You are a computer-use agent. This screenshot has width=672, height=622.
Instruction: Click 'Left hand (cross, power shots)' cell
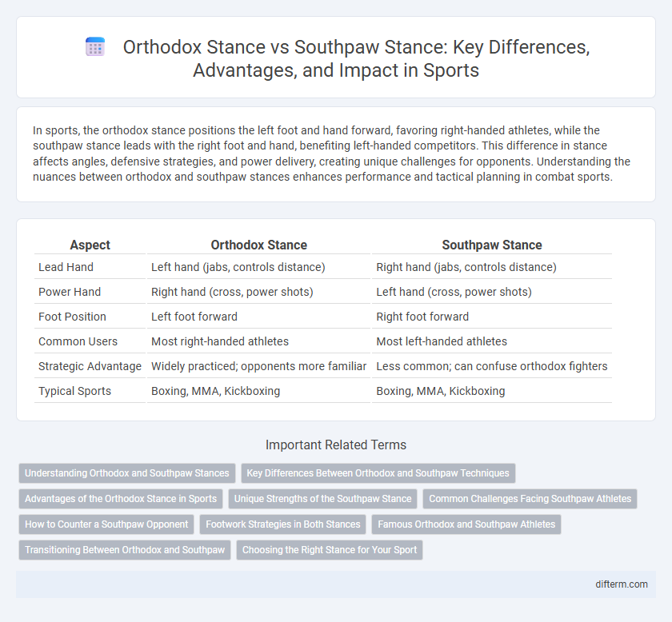(492, 292)
